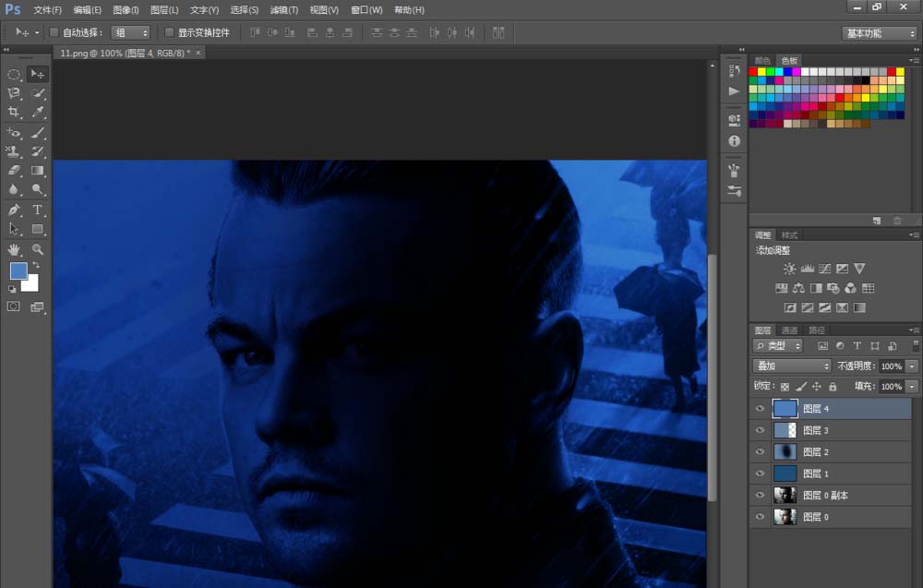Select the Elliptical Marquee tool

pos(14,74)
